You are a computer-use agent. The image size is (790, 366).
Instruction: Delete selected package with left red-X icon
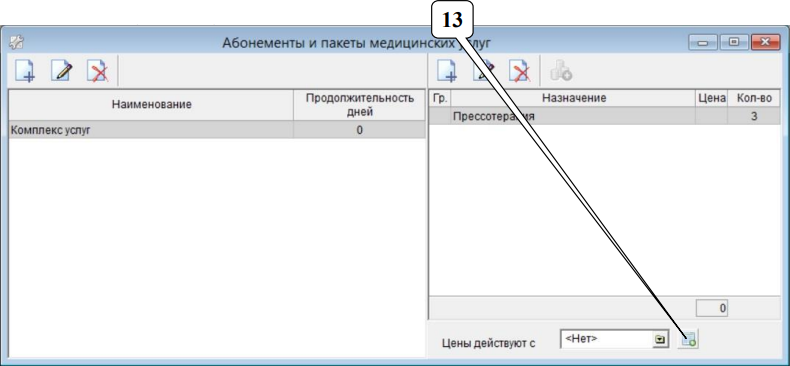pos(98,71)
